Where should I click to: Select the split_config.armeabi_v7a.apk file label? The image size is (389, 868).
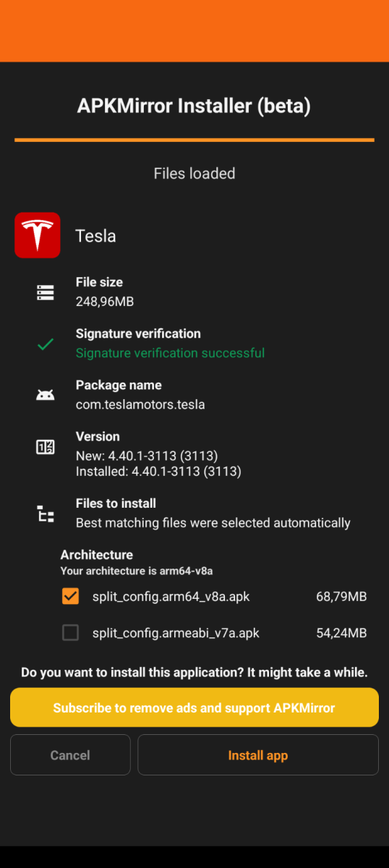tap(176, 633)
